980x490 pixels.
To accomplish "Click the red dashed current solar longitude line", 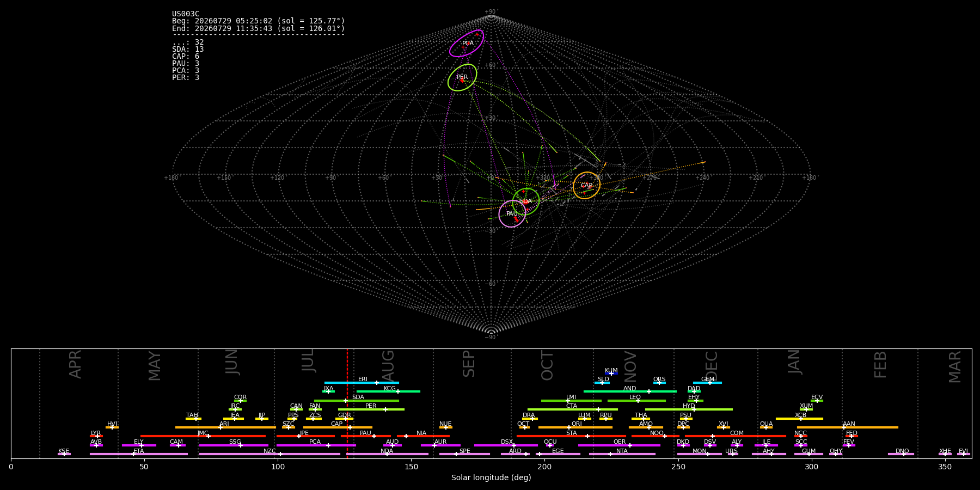I will [347, 403].
